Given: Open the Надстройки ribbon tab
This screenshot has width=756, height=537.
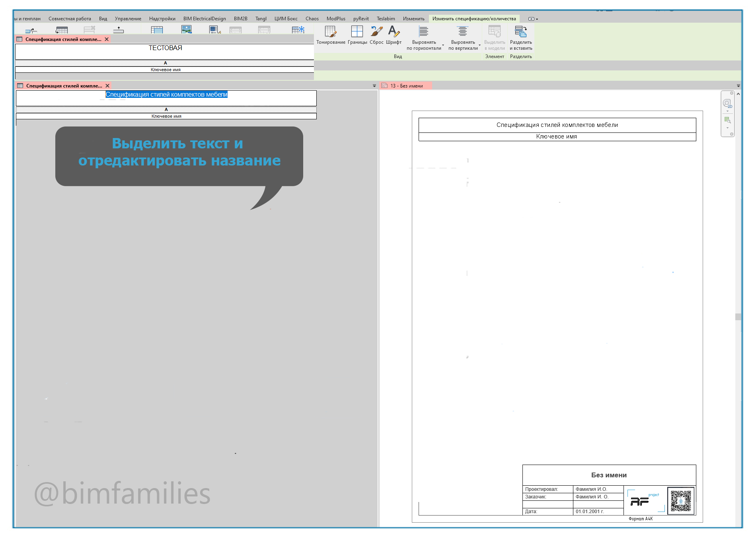Looking at the screenshot, I should (x=162, y=19).
